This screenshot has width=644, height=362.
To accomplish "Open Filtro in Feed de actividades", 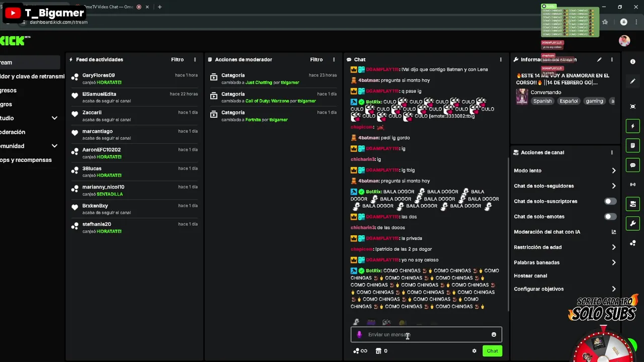I will point(177,59).
